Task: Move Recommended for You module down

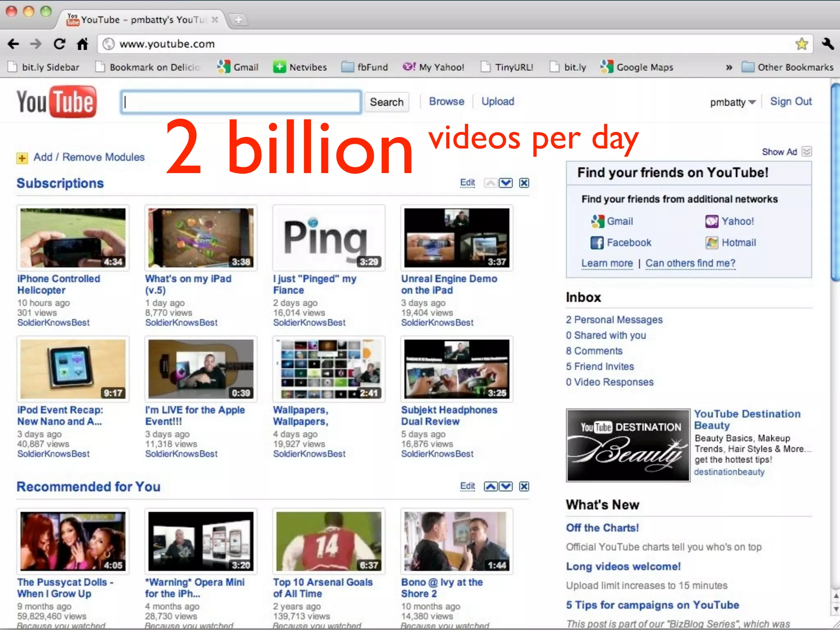Action: pyautogui.click(x=506, y=486)
